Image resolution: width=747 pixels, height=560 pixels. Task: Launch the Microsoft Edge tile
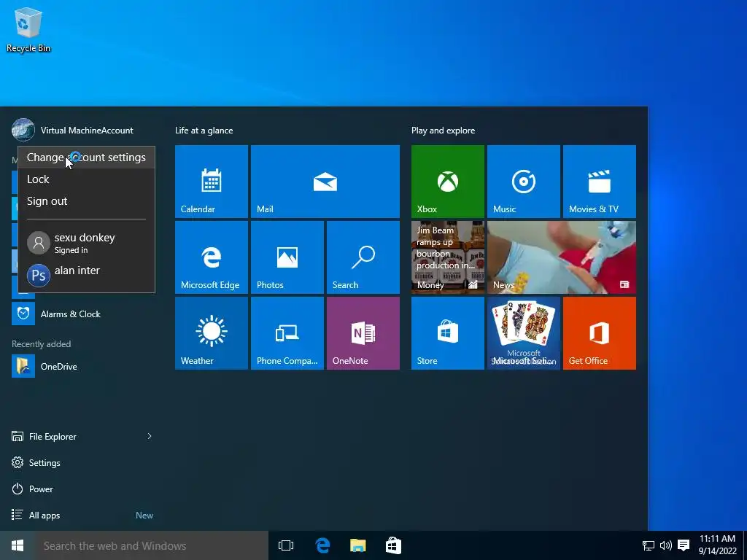tap(211, 257)
